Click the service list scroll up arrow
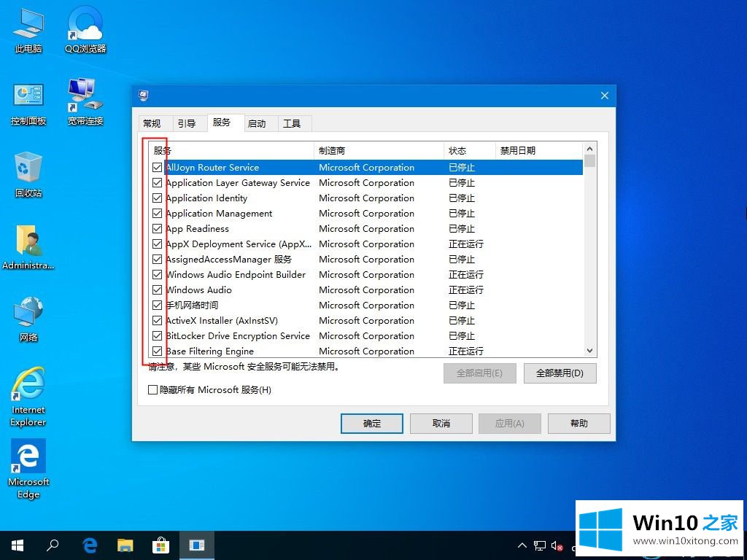747x560 pixels. coord(589,149)
